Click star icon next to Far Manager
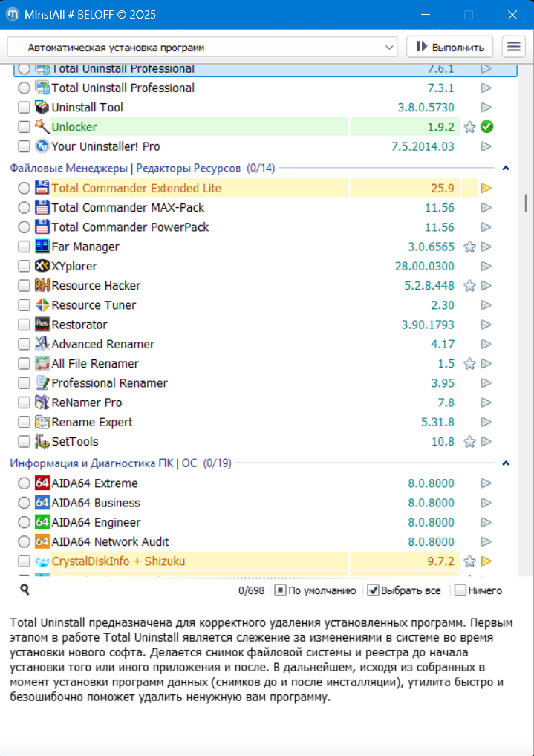534x756 pixels. (469, 247)
